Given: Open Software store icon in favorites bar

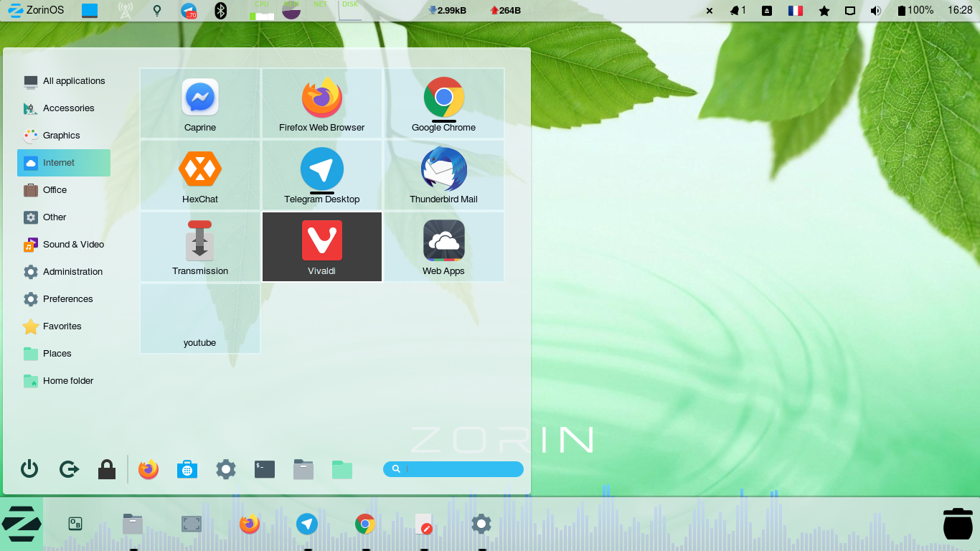Looking at the screenshot, I should pos(187,469).
